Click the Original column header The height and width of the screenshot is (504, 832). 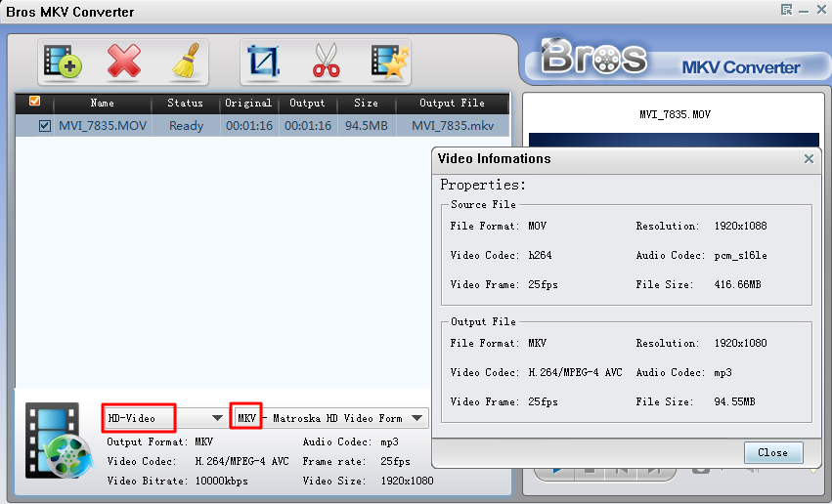(248, 103)
